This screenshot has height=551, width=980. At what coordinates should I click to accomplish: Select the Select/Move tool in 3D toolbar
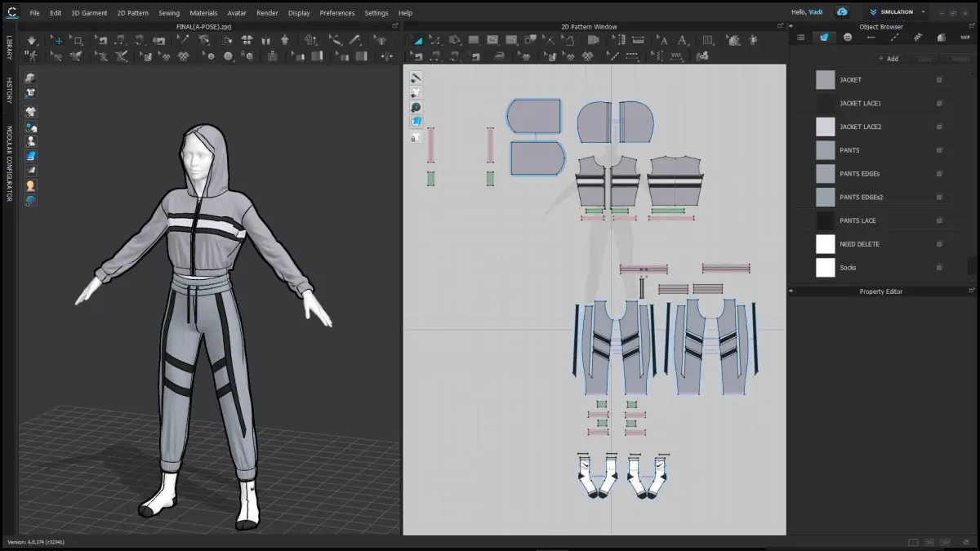click(x=57, y=40)
